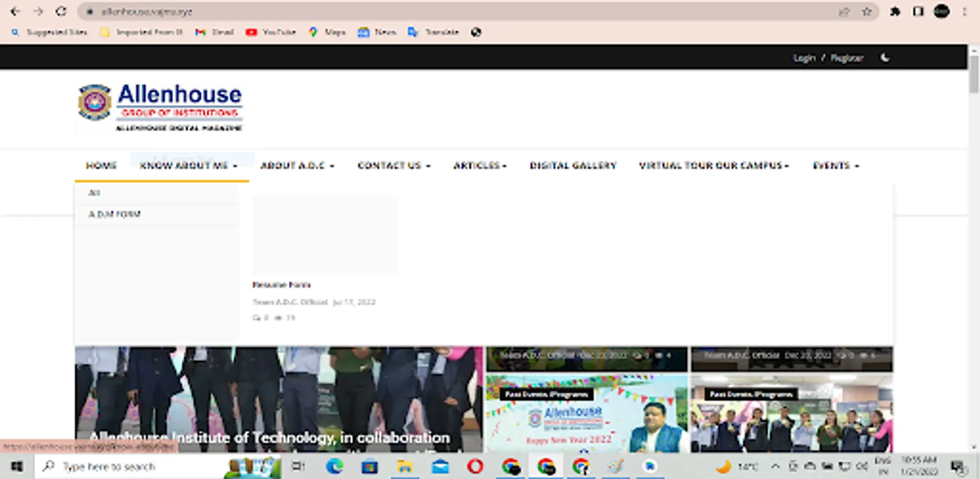Open the News bookmark
Viewport: 980px width, 479px height.
377,32
